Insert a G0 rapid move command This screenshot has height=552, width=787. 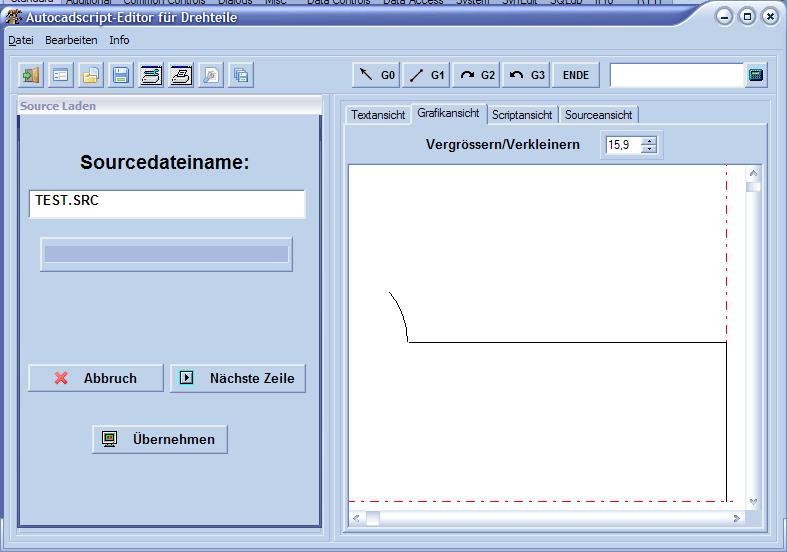[x=377, y=75]
